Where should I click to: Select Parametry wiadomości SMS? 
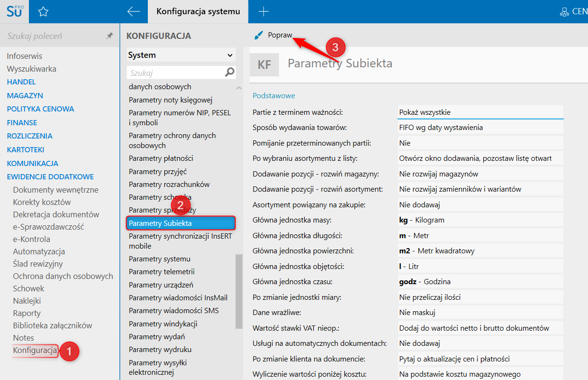pos(174,311)
